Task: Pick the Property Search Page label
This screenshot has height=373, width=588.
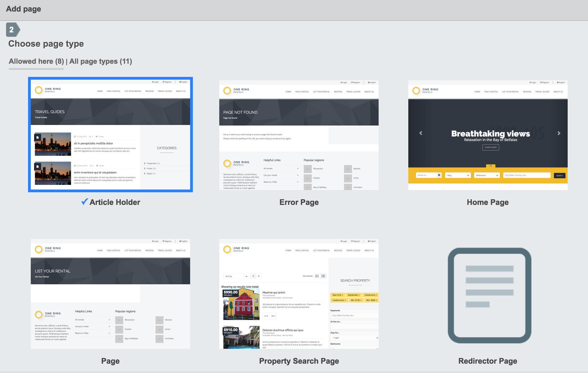Action: coord(299,361)
